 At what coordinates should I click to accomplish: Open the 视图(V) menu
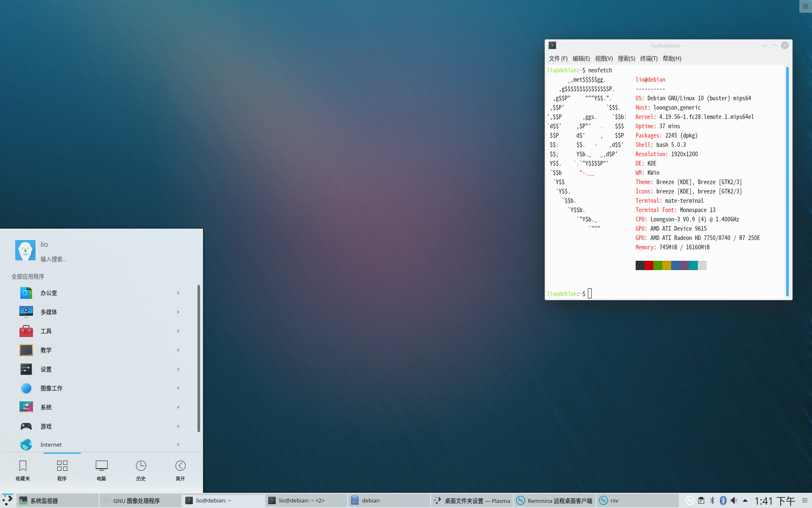click(604, 58)
